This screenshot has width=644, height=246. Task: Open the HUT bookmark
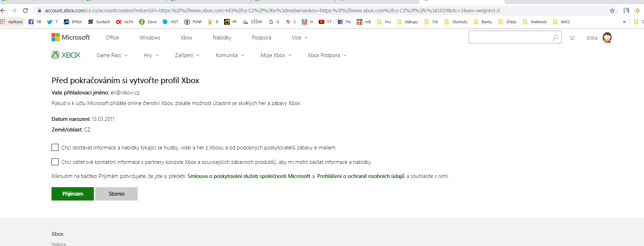tap(170, 22)
